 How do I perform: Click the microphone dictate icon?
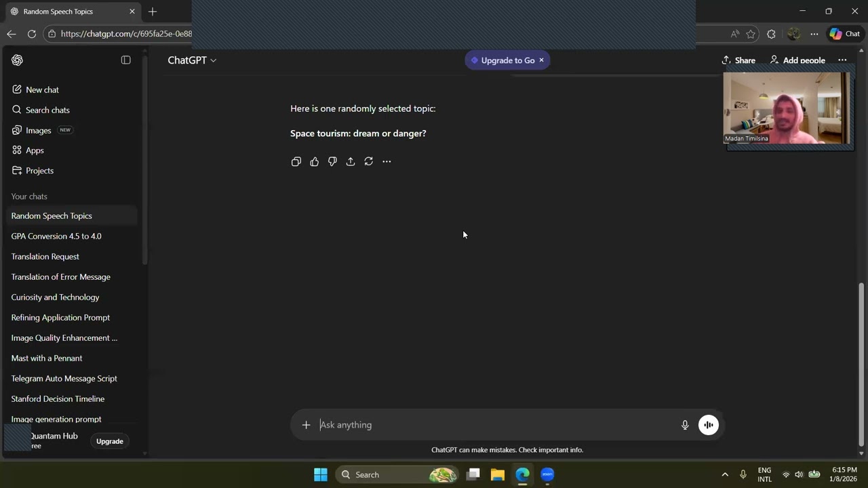pos(685,425)
